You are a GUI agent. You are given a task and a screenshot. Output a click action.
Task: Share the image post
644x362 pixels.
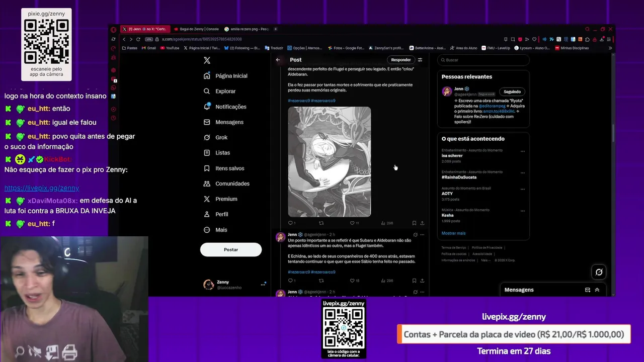pos(422,223)
